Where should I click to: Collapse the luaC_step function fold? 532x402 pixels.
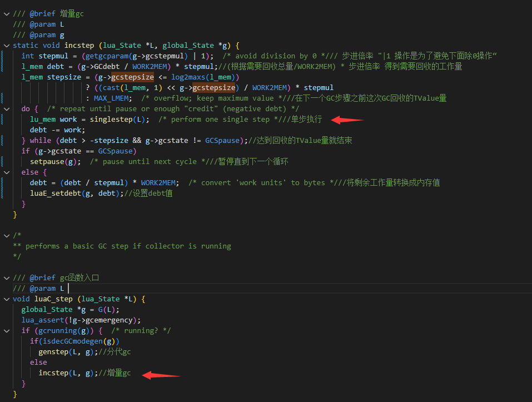pos(7,299)
